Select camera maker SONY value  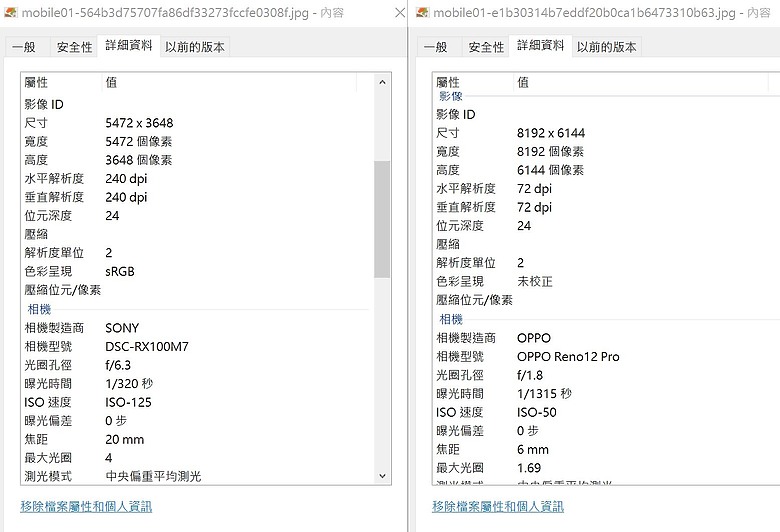click(122, 328)
